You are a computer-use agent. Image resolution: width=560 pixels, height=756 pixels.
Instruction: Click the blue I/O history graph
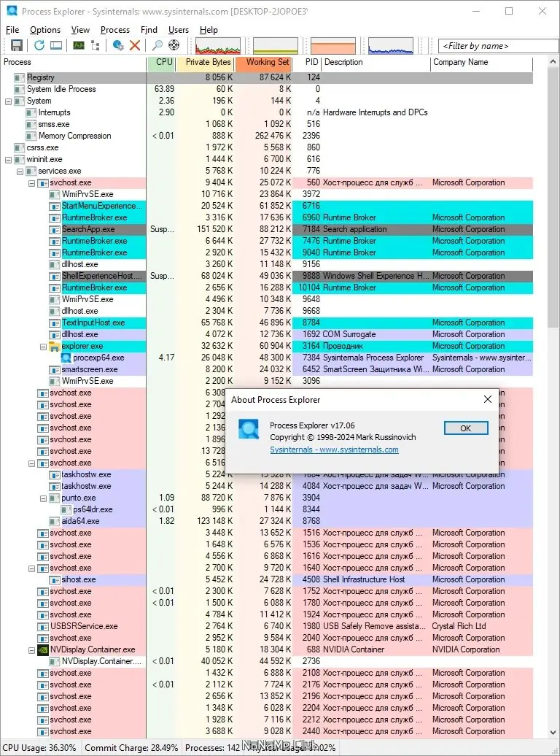click(x=390, y=46)
